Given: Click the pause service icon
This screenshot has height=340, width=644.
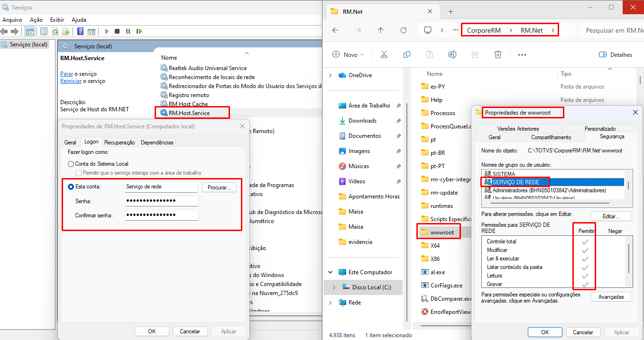Looking at the screenshot, I should [x=128, y=31].
